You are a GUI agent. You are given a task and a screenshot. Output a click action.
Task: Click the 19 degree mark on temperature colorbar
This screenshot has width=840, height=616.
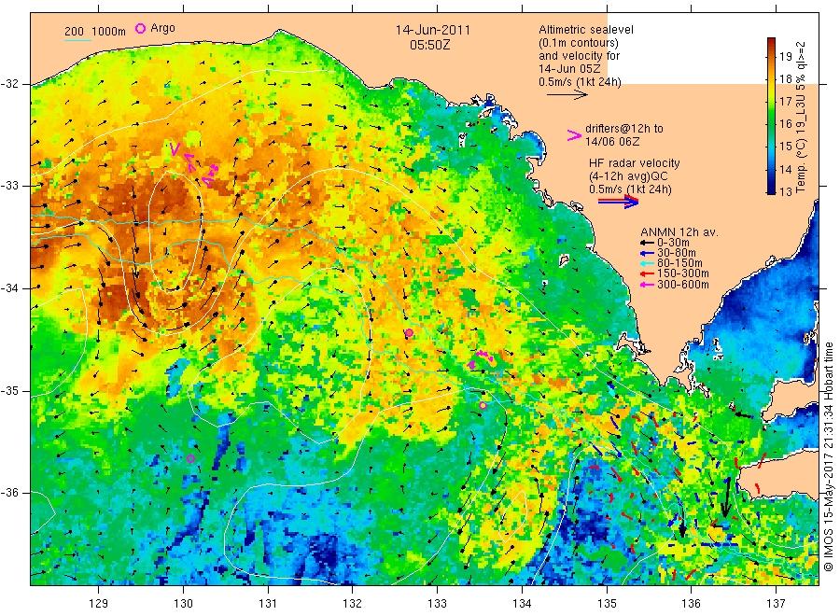point(786,56)
